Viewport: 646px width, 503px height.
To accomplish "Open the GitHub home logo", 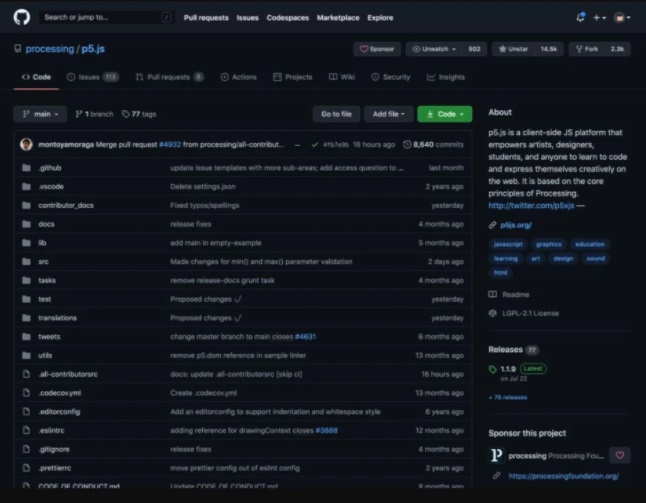I will point(22,18).
